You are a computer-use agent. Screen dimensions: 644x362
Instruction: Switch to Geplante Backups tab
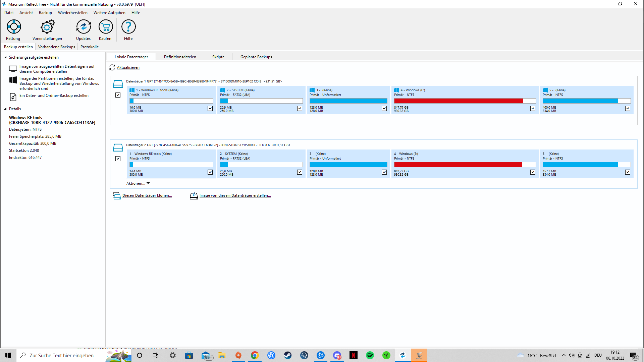tap(256, 57)
